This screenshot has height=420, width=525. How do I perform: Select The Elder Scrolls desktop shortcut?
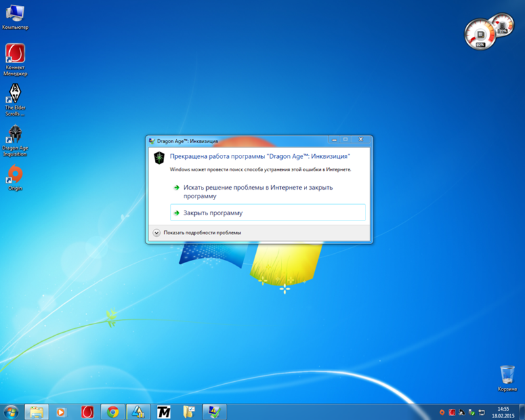(x=15, y=100)
